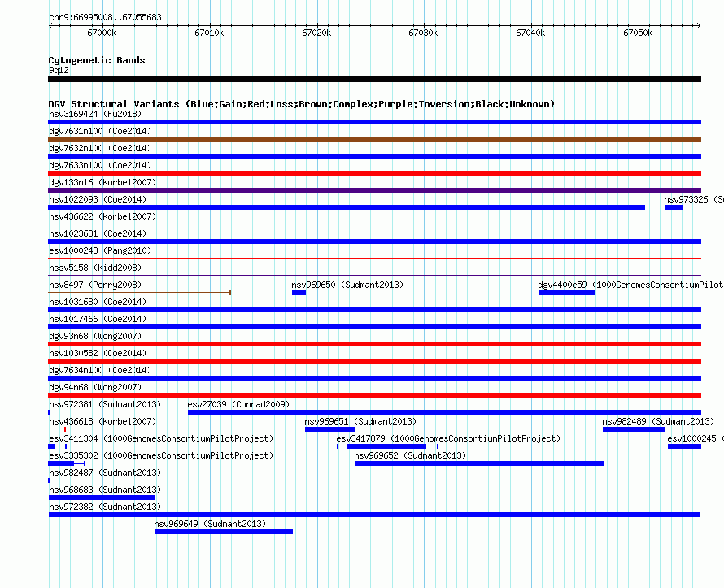This screenshot has width=724, height=588.
Task: Select the short red nsv436618 line
Action: click(57, 429)
